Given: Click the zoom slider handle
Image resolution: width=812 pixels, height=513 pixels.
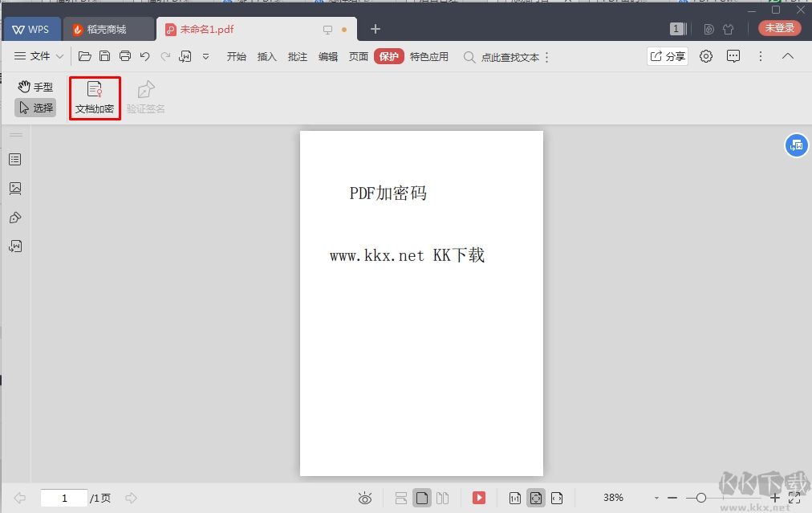Looking at the screenshot, I should click(x=701, y=499).
